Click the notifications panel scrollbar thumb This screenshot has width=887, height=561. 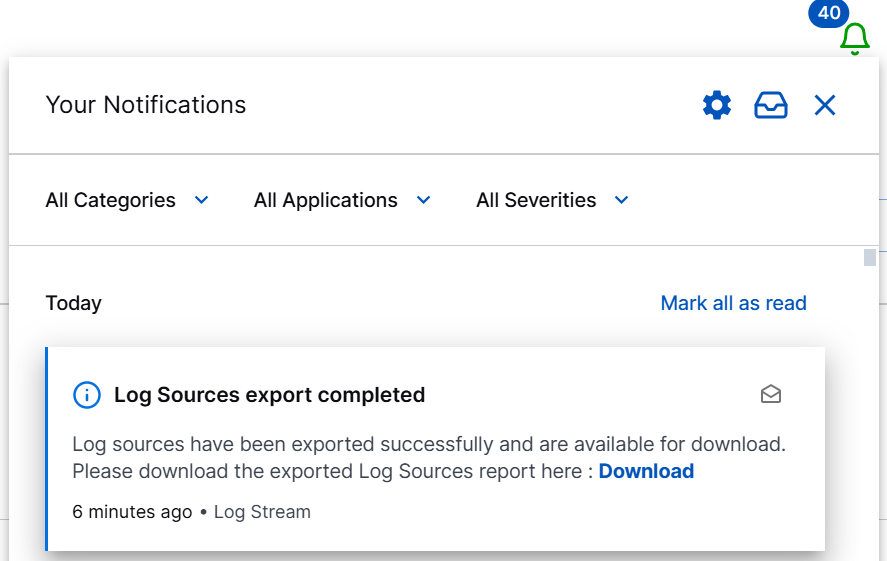click(x=869, y=257)
